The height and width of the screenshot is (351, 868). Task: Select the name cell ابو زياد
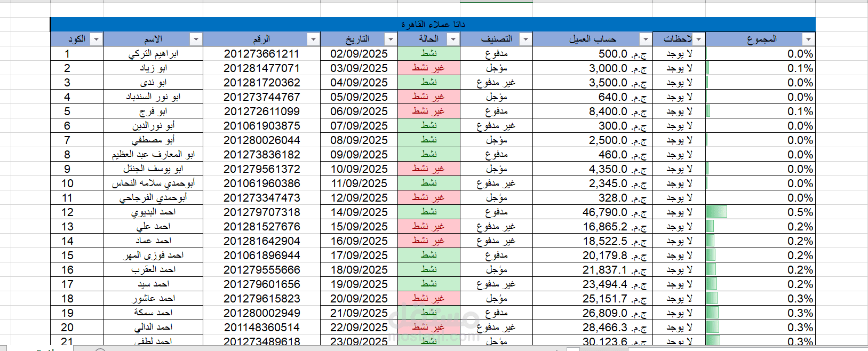pyautogui.click(x=153, y=68)
